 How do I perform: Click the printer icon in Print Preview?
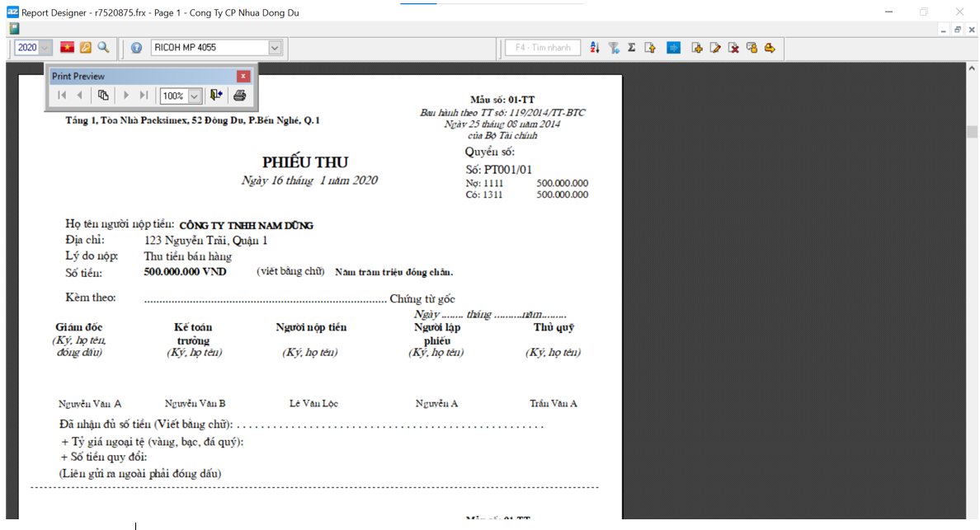(239, 96)
